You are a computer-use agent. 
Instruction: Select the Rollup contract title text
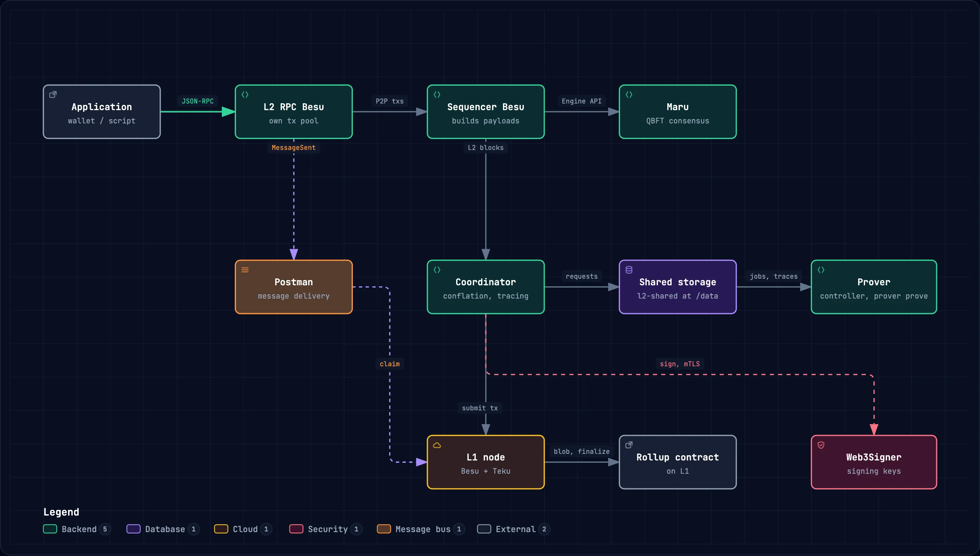tap(678, 457)
